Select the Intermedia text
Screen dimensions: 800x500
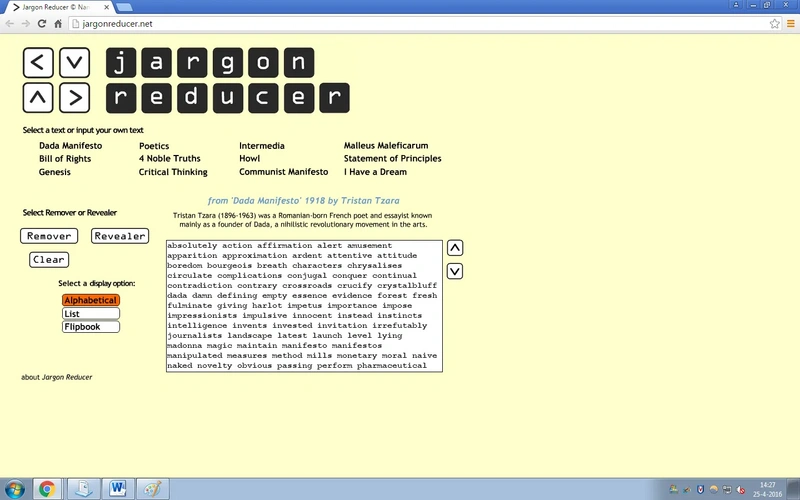click(x=262, y=145)
